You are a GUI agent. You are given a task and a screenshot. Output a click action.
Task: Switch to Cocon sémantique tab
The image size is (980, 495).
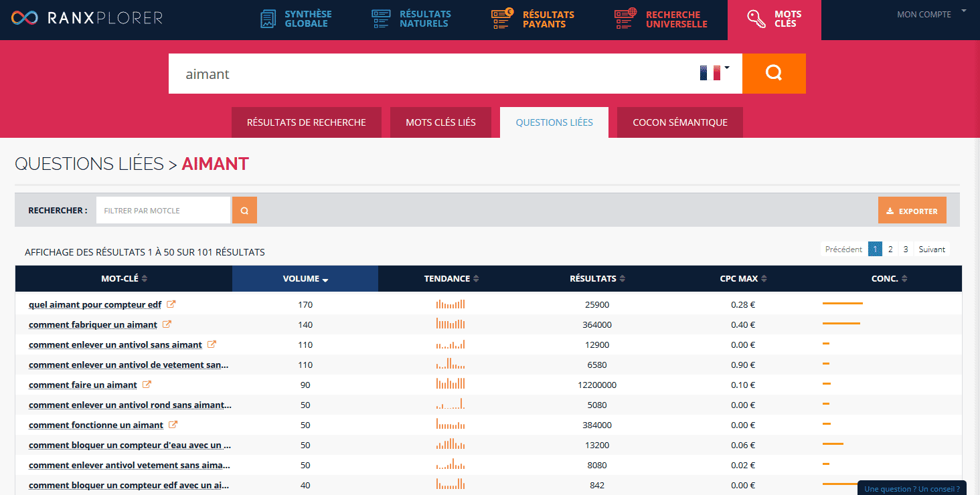click(680, 122)
